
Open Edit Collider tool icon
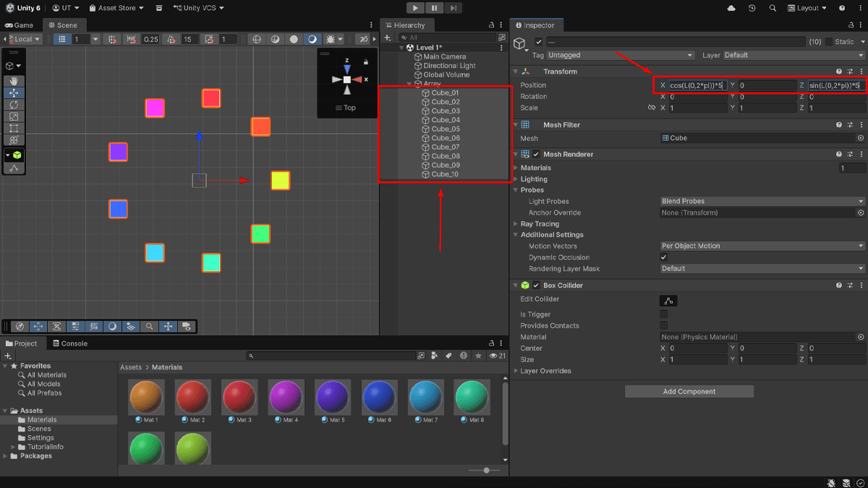point(668,300)
